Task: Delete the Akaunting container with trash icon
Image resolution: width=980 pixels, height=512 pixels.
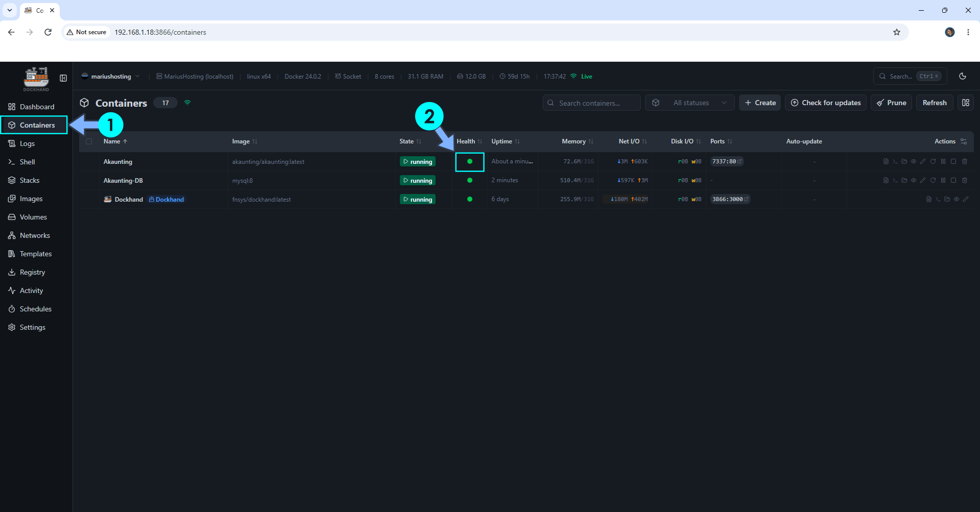Action: 965,161
